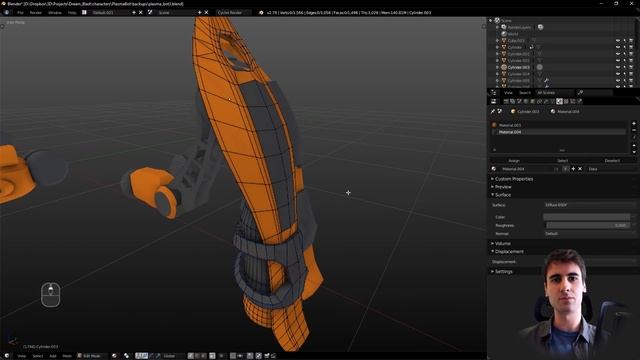
Task: Click the pivot point icon in viewport header
Action: (x=126, y=356)
